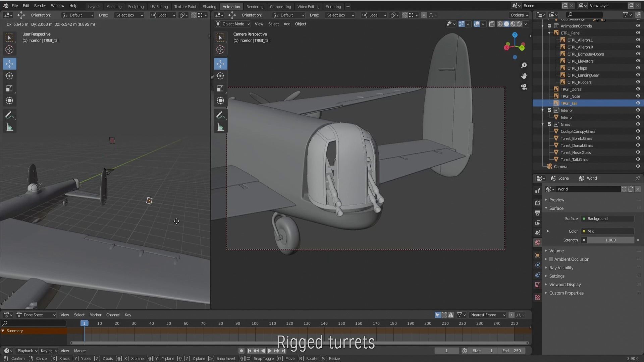This screenshot has width=644, height=362.
Task: Open the Object Mode dropdown
Action: click(233, 24)
